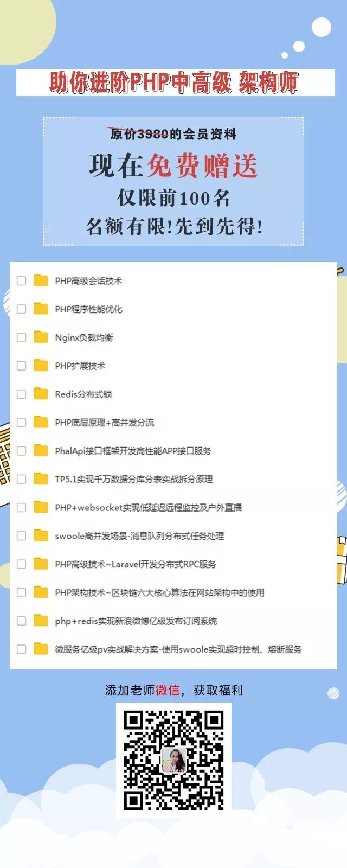The height and width of the screenshot is (868, 347).
Task: Open the Redis分布式锁 folder icon
Action: point(41,393)
